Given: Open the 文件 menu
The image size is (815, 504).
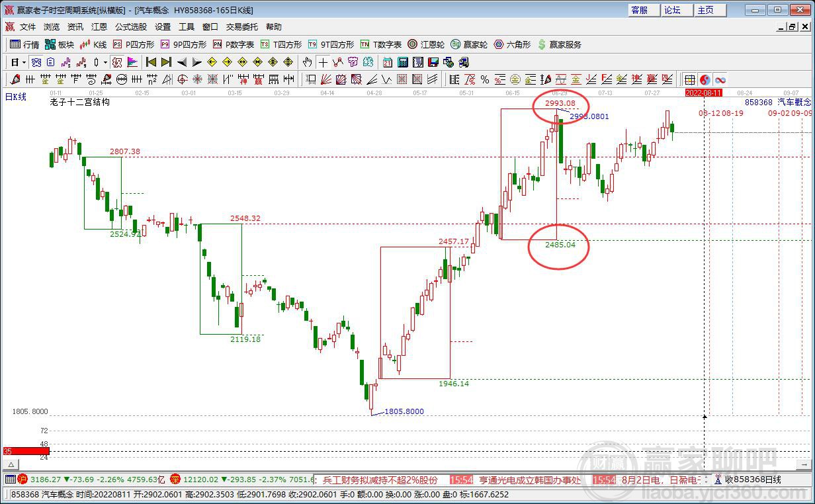Looking at the screenshot, I should point(28,27).
